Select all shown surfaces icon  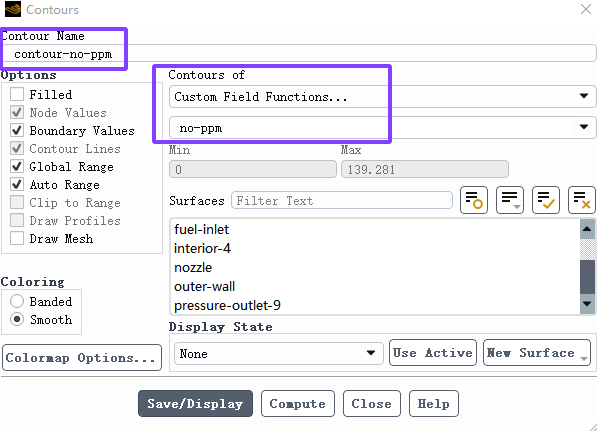tap(546, 200)
